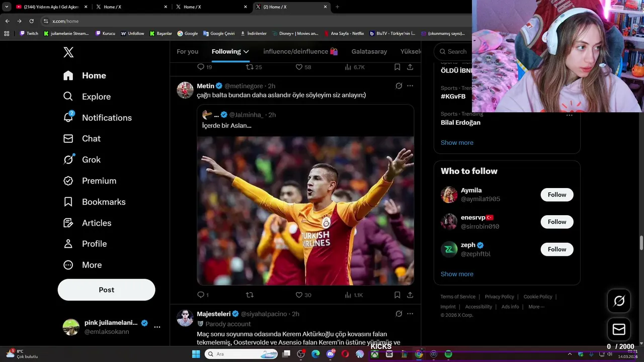The height and width of the screenshot is (362, 644).
Task: Open options for the Bilal Erdoğan trend
Action: coord(570,115)
